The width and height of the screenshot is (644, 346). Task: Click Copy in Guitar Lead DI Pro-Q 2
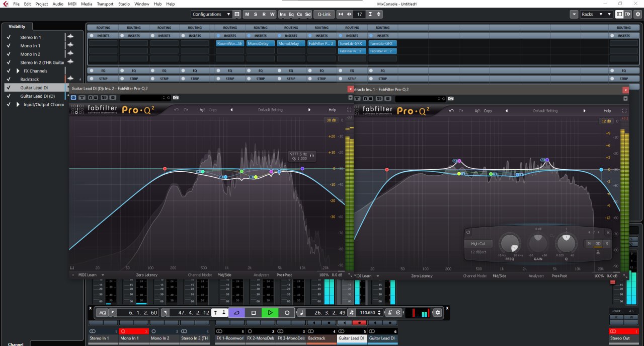213,110
